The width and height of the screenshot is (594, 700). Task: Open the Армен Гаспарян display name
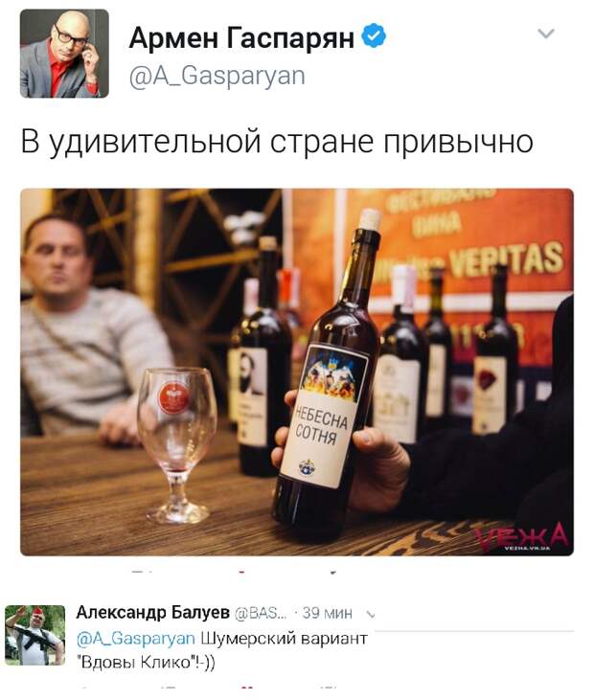(241, 37)
